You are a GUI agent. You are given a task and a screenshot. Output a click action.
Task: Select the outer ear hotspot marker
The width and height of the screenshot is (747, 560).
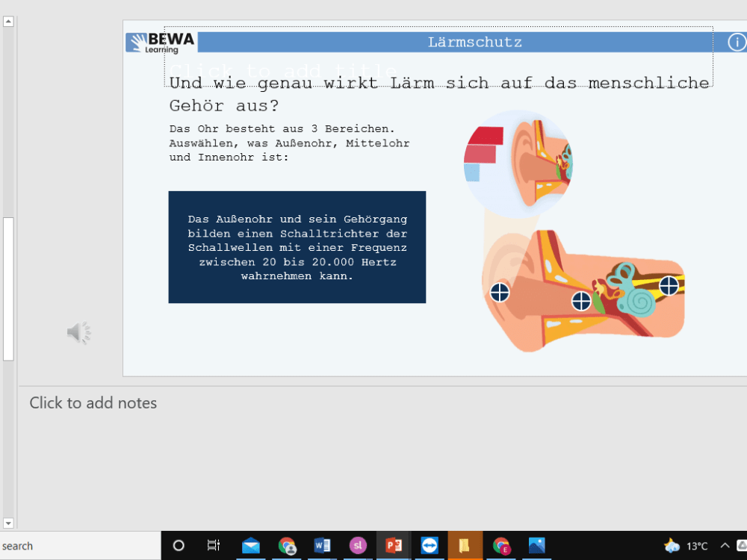click(x=499, y=293)
